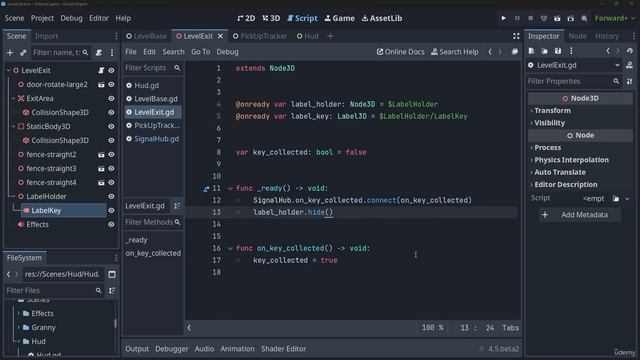This screenshot has width=640, height=360.
Task: Hide the Effects node
Action: [111, 224]
